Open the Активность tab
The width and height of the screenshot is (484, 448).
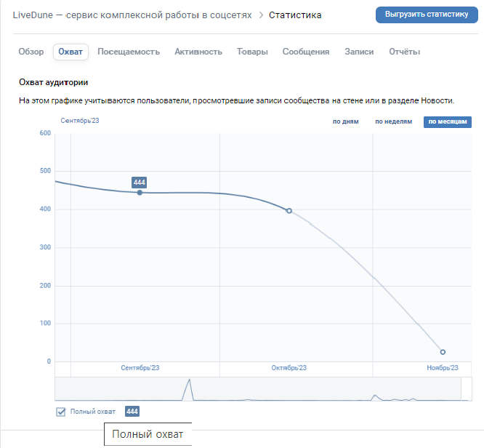click(x=198, y=52)
